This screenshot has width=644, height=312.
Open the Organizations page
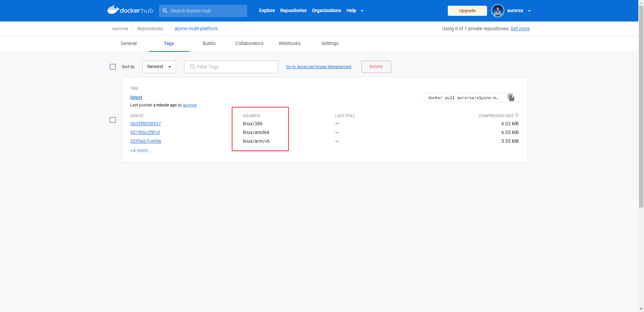click(x=326, y=10)
